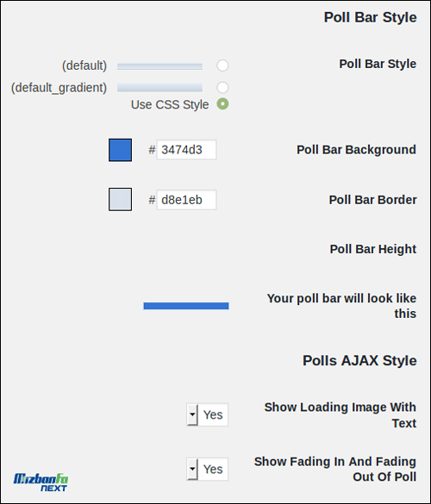Click the Polls AJAX Style heading
431x504 pixels.
(x=359, y=360)
